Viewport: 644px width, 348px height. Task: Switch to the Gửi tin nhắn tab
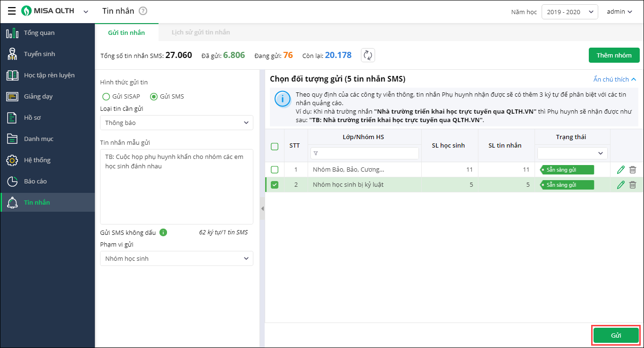126,33
